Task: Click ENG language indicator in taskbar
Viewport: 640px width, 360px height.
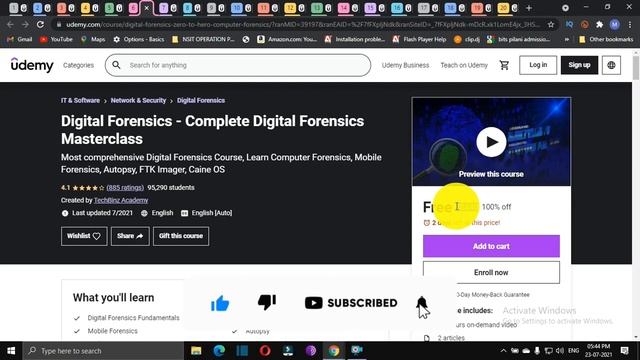Action: click(x=573, y=351)
